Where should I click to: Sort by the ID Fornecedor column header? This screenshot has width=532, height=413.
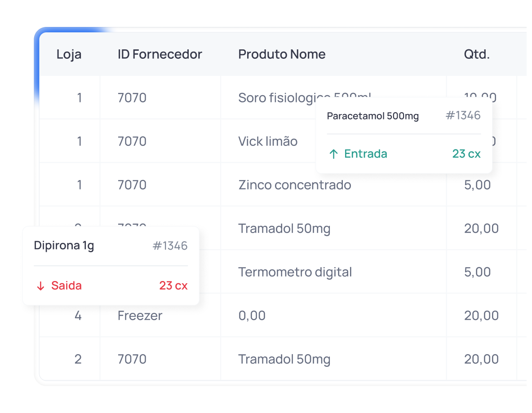pyautogui.click(x=160, y=54)
